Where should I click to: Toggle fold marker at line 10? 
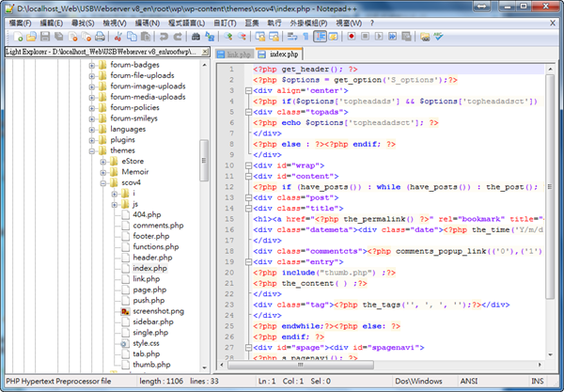[x=246, y=165]
